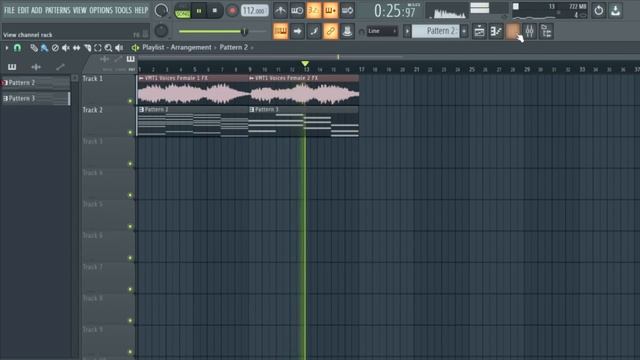
Task: Toggle wait for input before recording
Action: (x=297, y=11)
